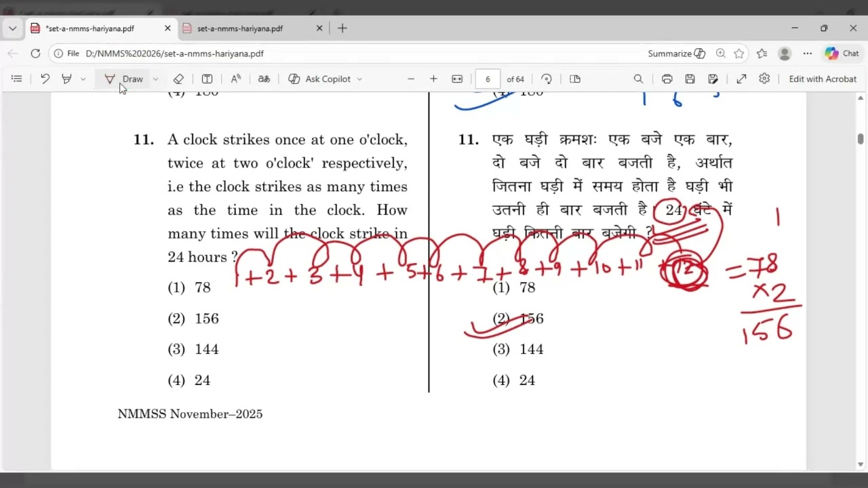Screen dimensions: 868x488
Task: Open PDF viewer settings gear
Action: tap(764, 79)
